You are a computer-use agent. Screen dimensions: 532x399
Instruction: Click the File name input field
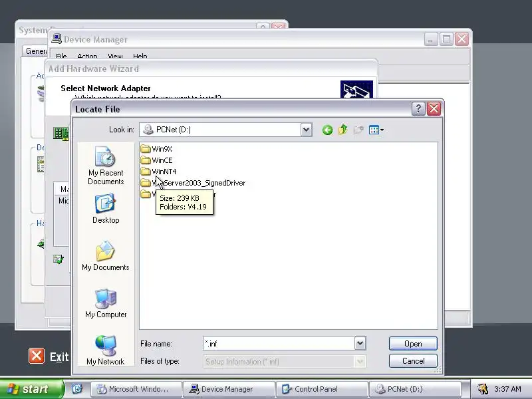[279, 343]
